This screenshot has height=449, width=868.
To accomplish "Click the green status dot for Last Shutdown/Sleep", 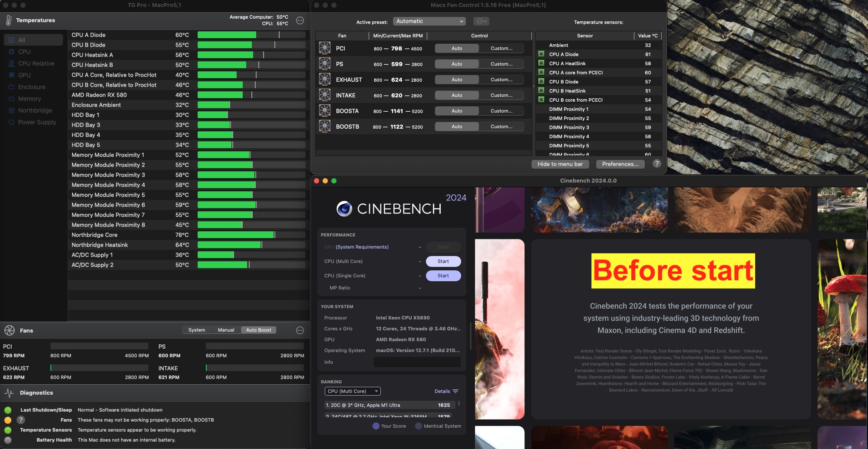I will pos(8,410).
